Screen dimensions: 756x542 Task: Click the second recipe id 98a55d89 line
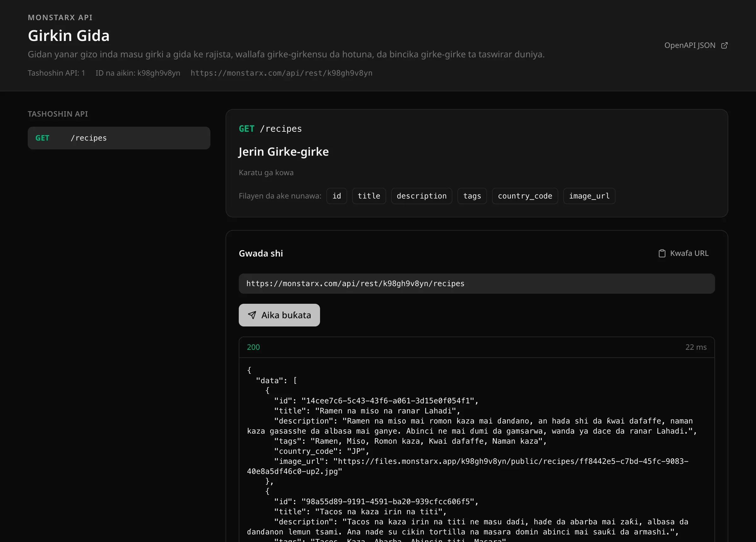[376, 502]
